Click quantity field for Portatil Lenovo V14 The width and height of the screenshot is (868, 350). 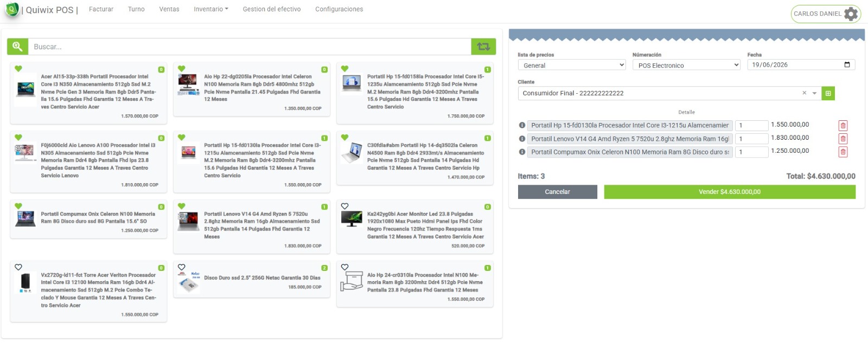752,139
